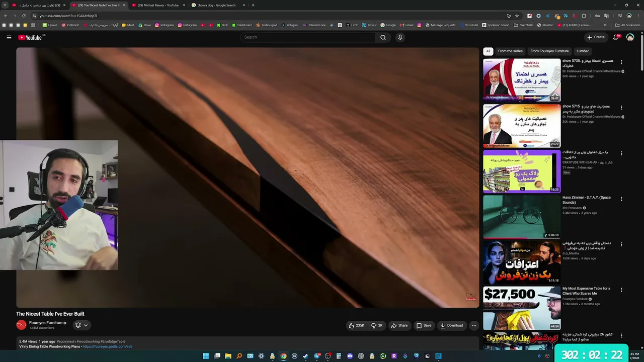Screen dimensions: 644x362
Task: Click the '5.4M views' text in the description
Action: click(x=28, y=341)
